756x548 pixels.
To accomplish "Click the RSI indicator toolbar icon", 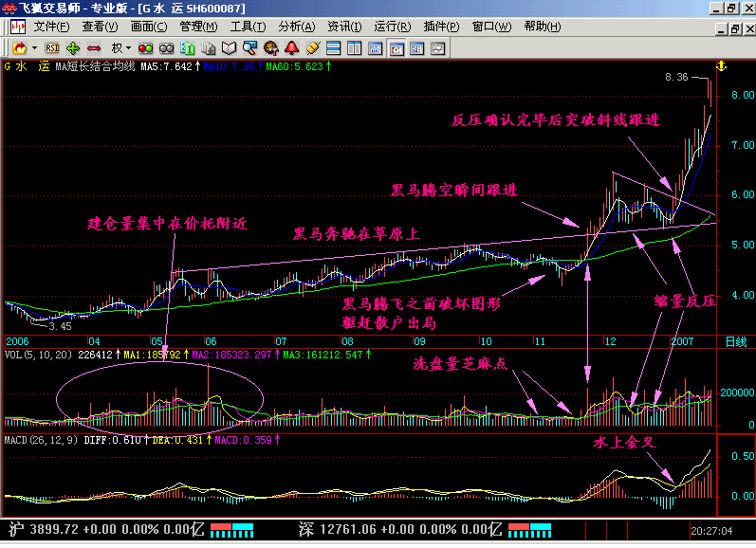I will (53, 46).
